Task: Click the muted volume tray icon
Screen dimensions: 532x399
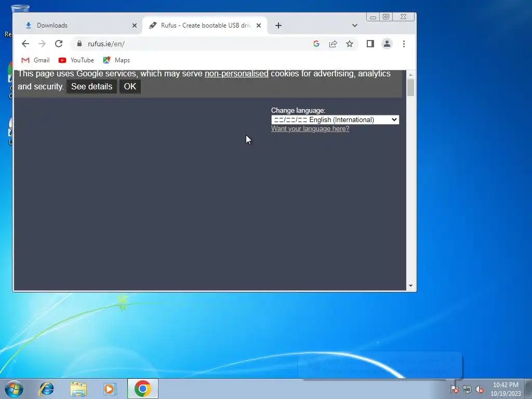Action: tap(480, 389)
